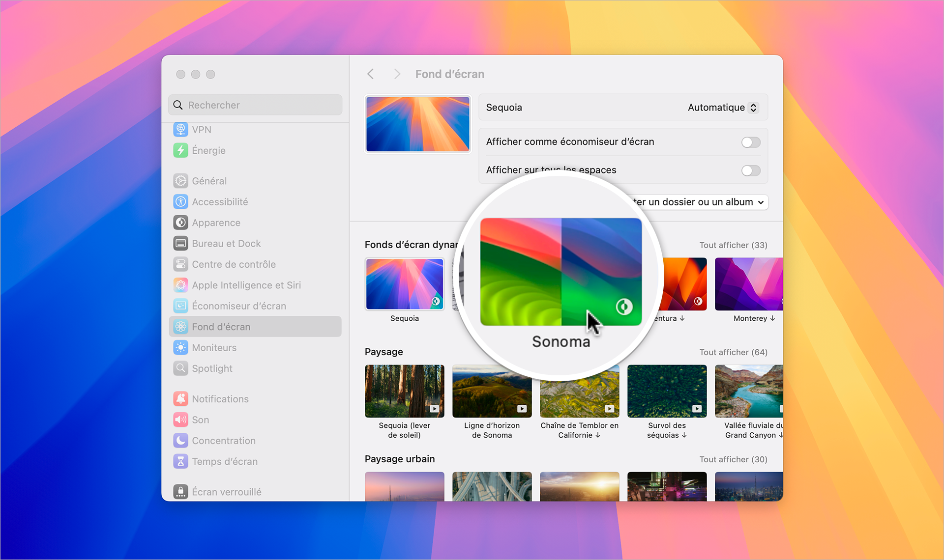
Task: Open Apple Intelligence et Siri settings
Action: point(246,285)
